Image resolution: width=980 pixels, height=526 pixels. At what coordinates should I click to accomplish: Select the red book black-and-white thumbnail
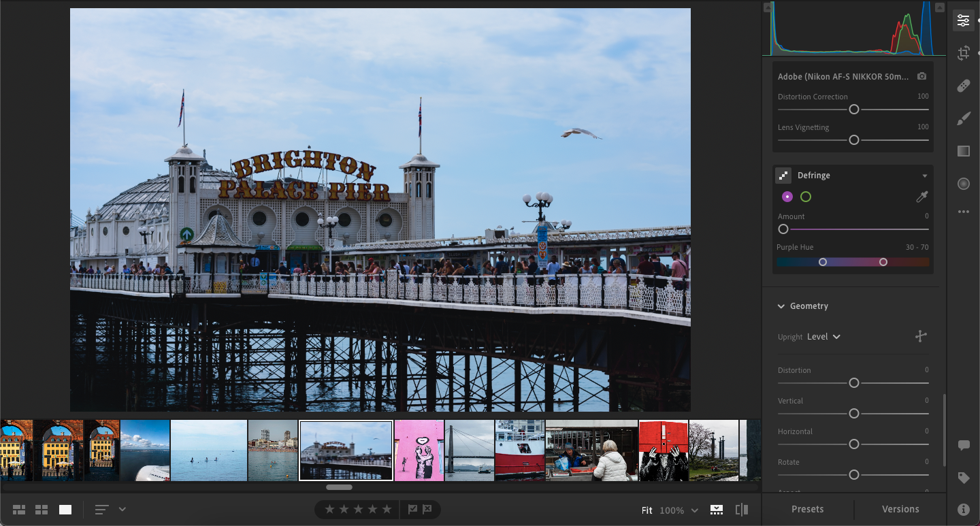pos(664,450)
